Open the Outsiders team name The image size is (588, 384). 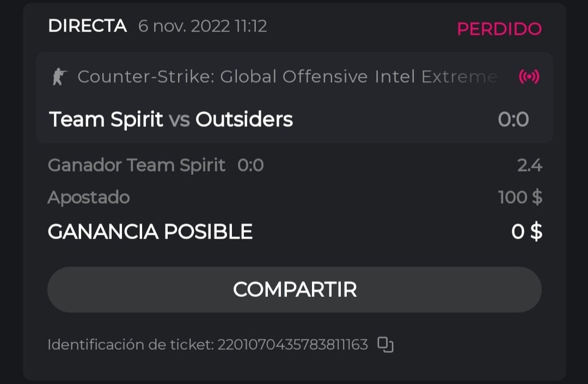coord(244,119)
